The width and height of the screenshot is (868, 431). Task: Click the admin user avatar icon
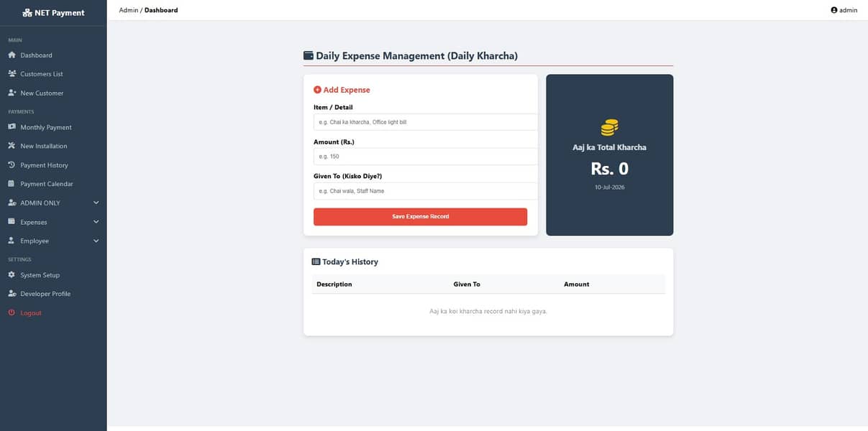coord(834,10)
